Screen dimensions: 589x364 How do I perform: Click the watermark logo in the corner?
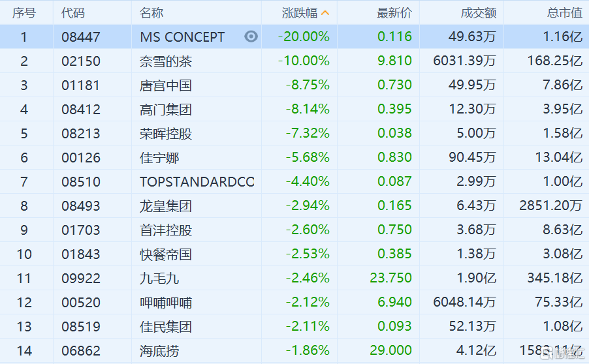(x=562, y=353)
